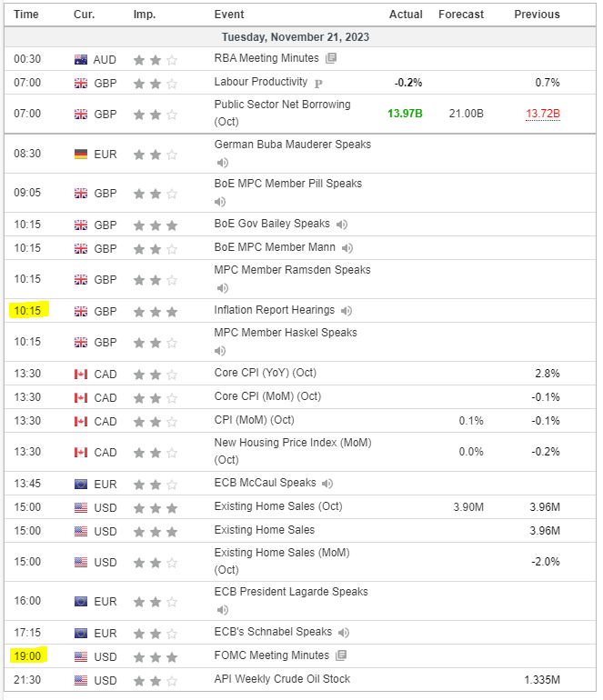Click the FOMC Meeting Minutes document icon
This screenshot has height=700, width=603.
341,655
